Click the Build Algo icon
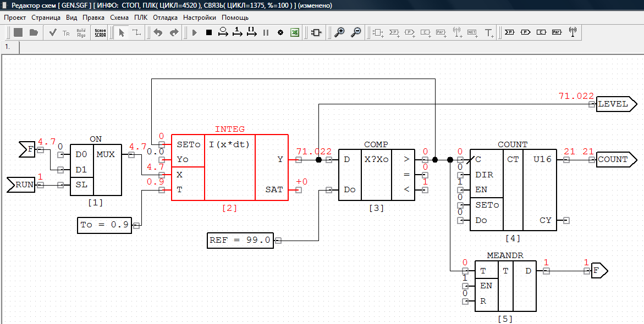The width and height of the screenshot is (644, 324). pos(81,33)
